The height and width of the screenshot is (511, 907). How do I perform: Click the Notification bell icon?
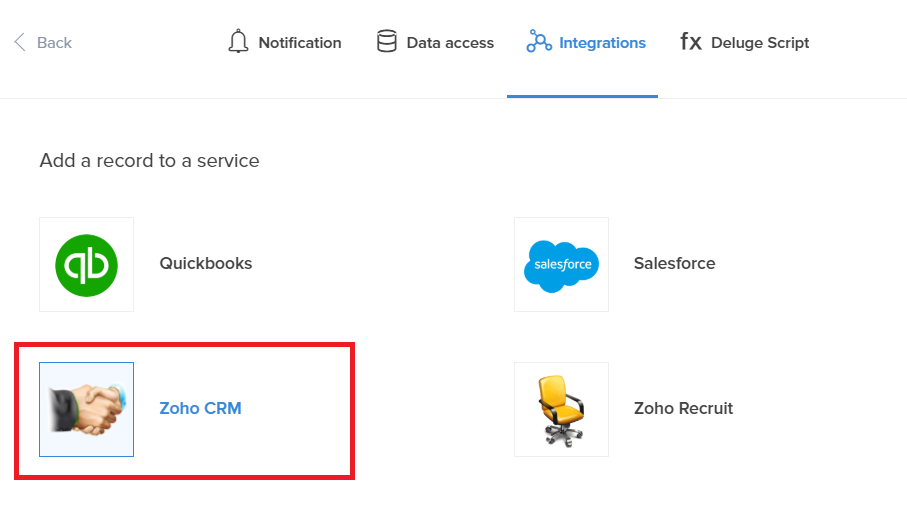(238, 42)
